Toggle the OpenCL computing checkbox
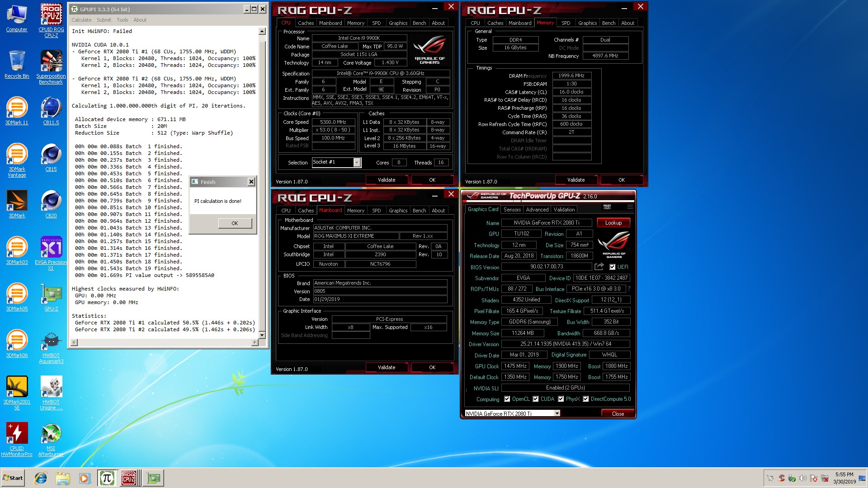The width and height of the screenshot is (868, 488). click(507, 399)
